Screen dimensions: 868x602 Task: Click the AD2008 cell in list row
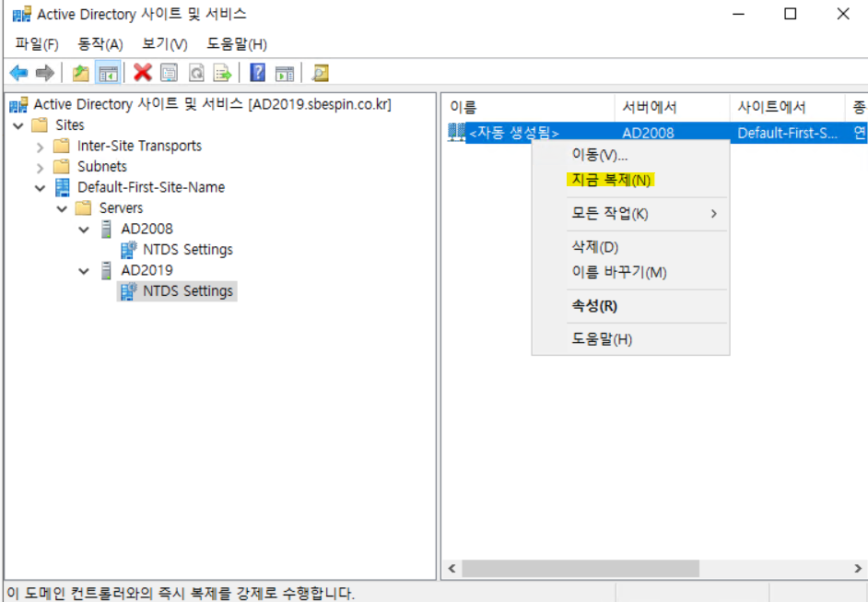(x=648, y=134)
